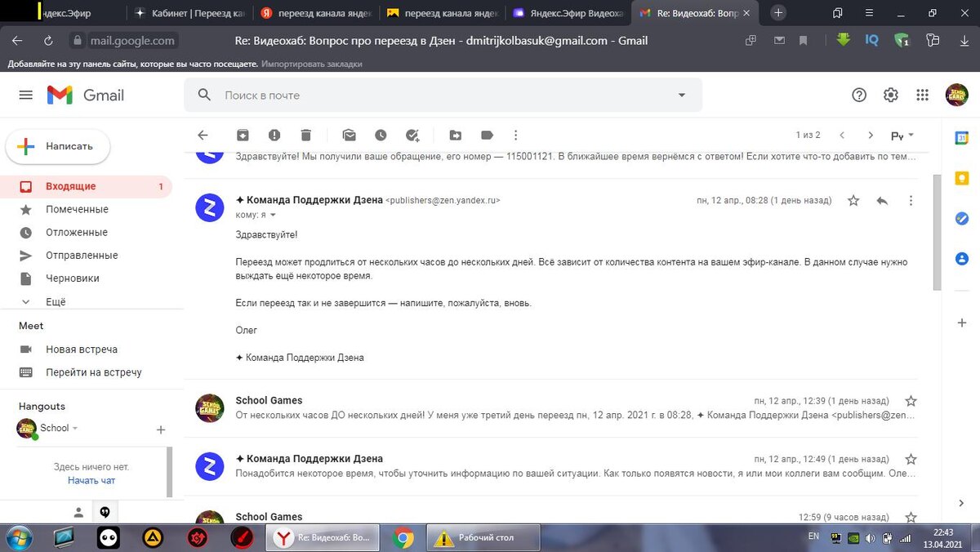
Task: Focus the Поиск в почте search field
Action: [x=441, y=95]
